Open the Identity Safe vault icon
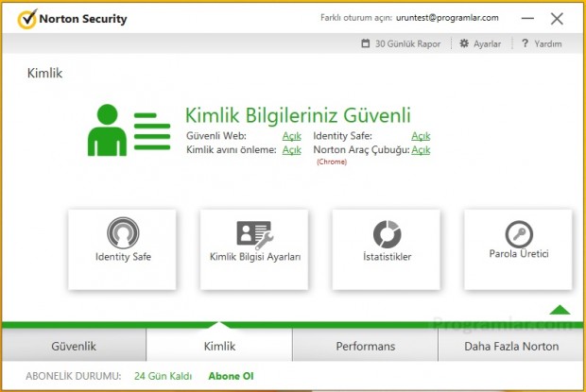586x392 pixels. tap(123, 232)
